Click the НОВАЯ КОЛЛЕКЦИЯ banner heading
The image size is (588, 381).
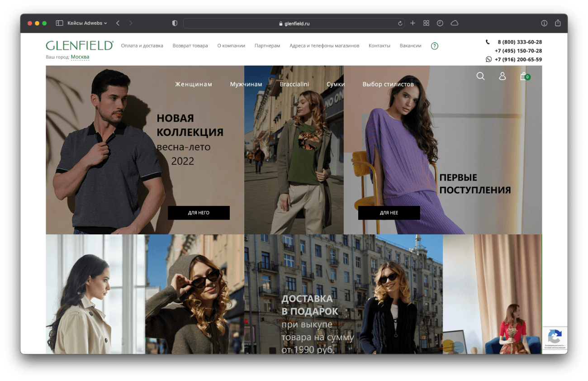(190, 125)
